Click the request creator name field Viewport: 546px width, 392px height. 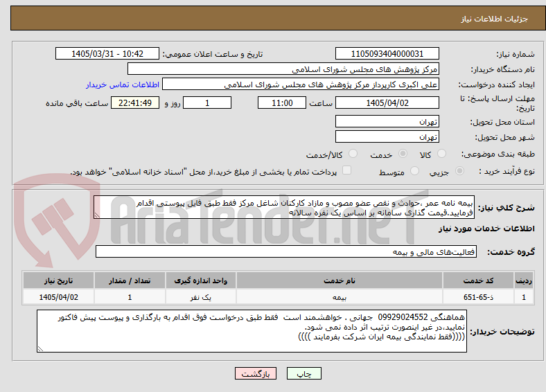[x=301, y=84]
